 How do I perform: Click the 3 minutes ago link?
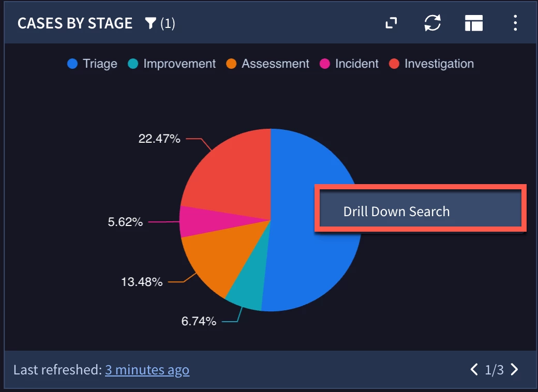coord(147,370)
